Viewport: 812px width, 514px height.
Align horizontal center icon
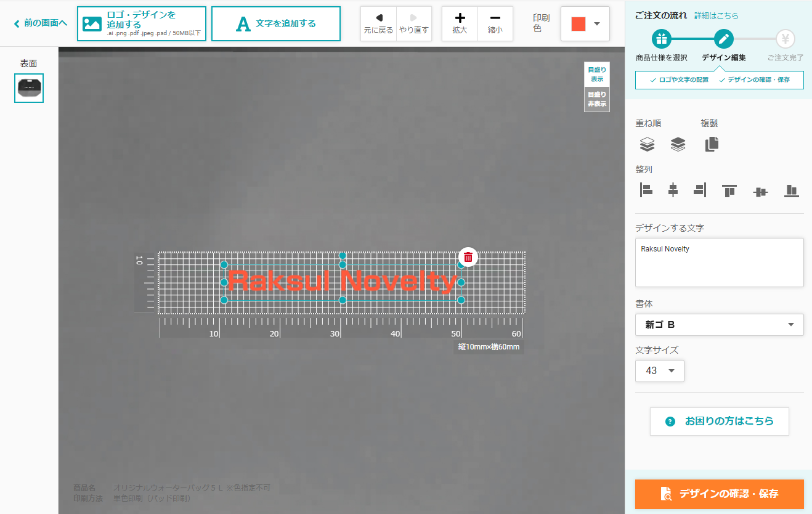point(673,190)
